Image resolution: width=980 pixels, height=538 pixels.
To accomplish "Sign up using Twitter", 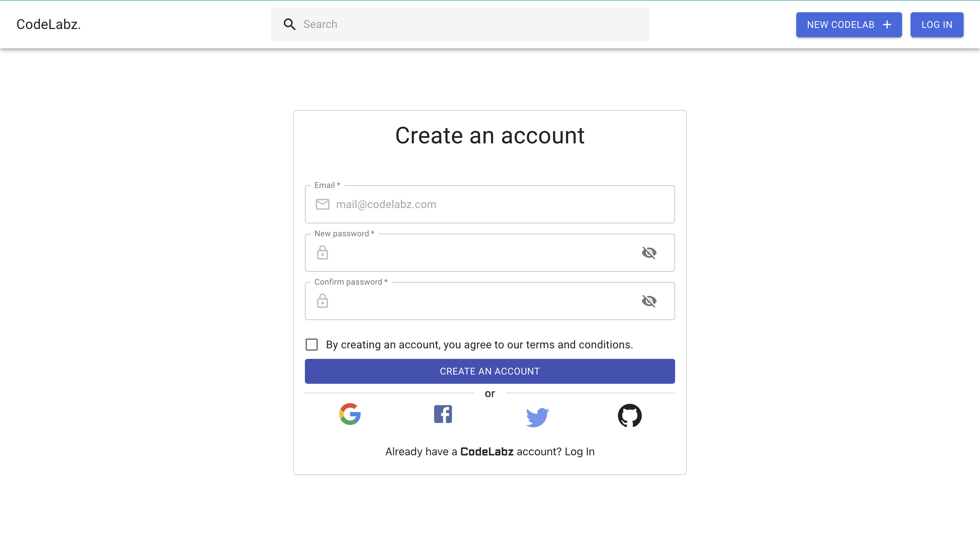I will [537, 417].
